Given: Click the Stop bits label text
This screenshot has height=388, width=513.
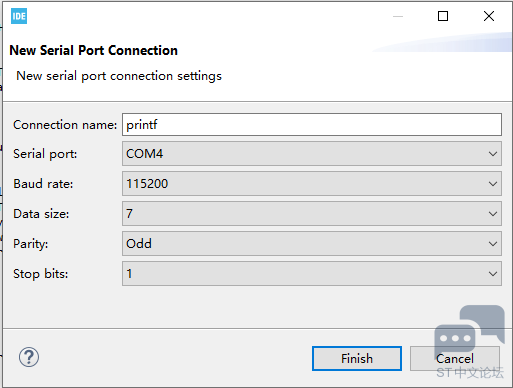Looking at the screenshot, I should point(41,274).
